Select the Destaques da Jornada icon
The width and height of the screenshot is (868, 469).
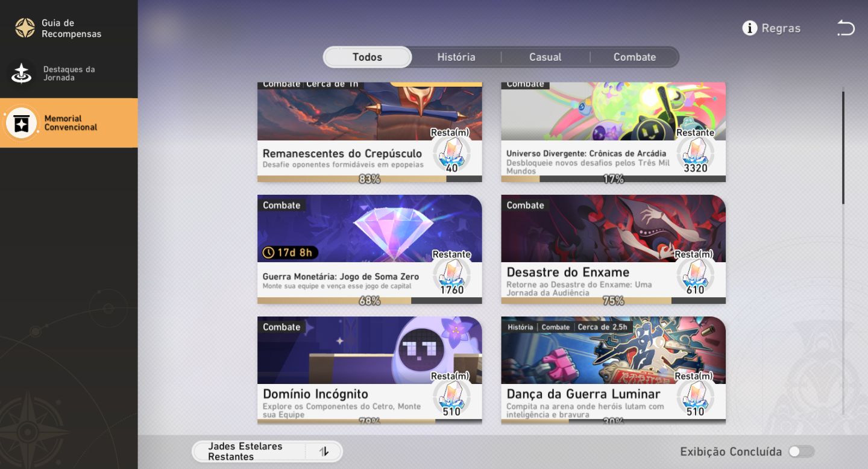tap(22, 74)
